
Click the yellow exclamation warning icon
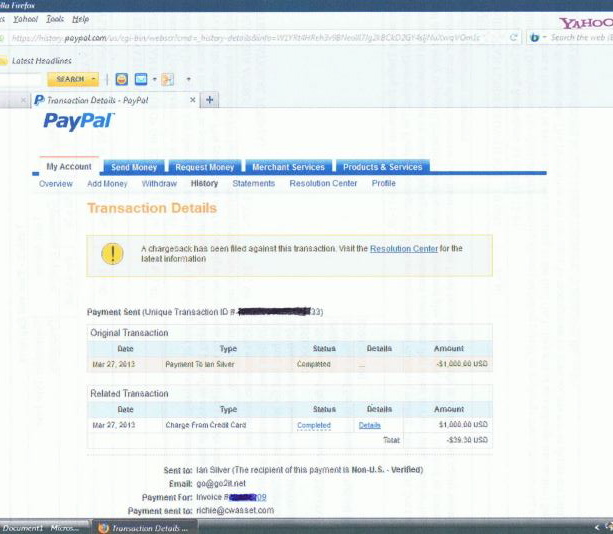point(113,254)
